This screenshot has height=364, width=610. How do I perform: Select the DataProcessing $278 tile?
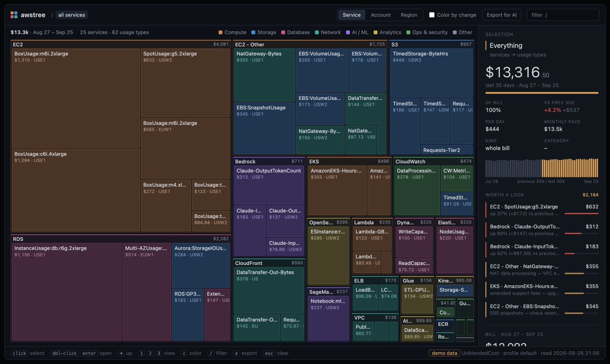click(x=417, y=190)
